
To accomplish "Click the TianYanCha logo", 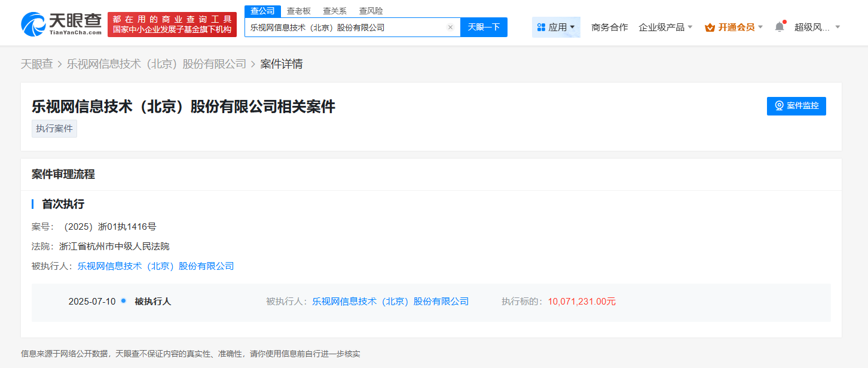I will (x=62, y=24).
